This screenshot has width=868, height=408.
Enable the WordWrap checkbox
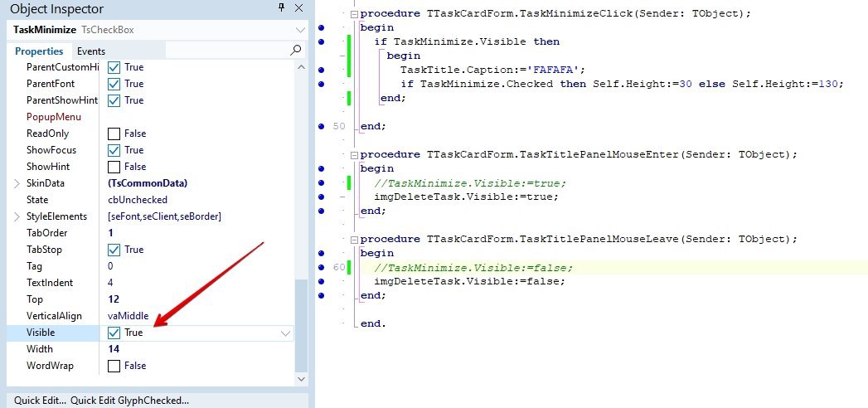pos(114,366)
